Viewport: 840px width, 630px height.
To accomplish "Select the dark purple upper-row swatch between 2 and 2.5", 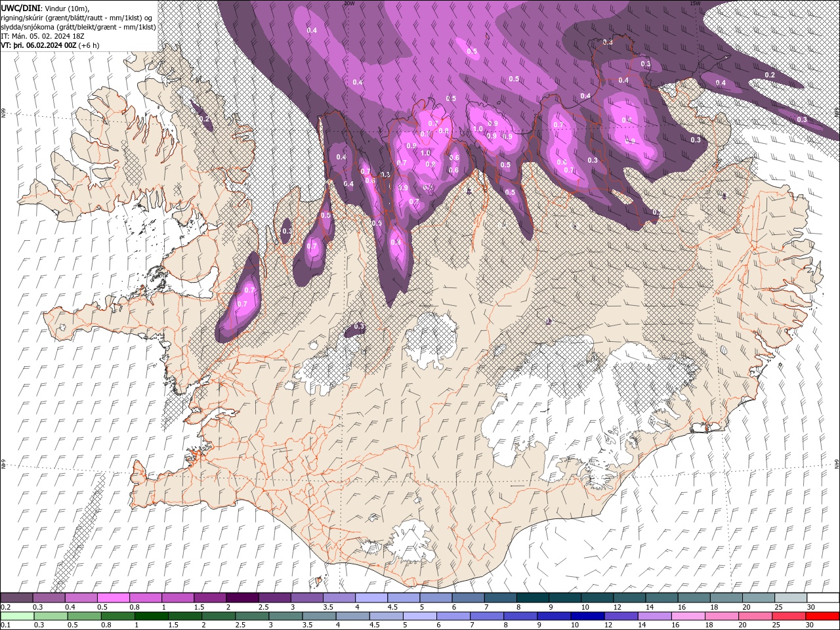I will click(242, 598).
